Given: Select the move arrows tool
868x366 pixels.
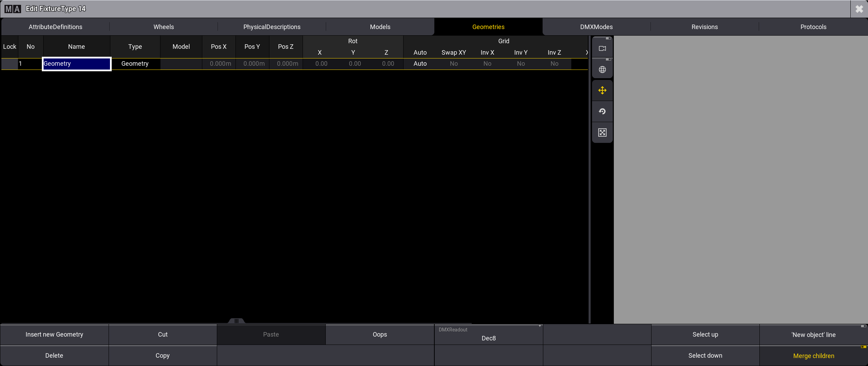Looking at the screenshot, I should 602,91.
